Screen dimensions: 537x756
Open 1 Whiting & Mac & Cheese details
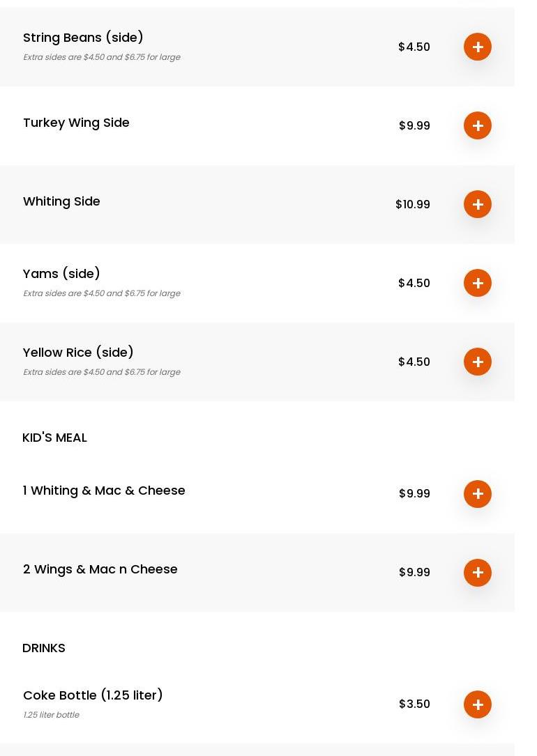coord(104,491)
